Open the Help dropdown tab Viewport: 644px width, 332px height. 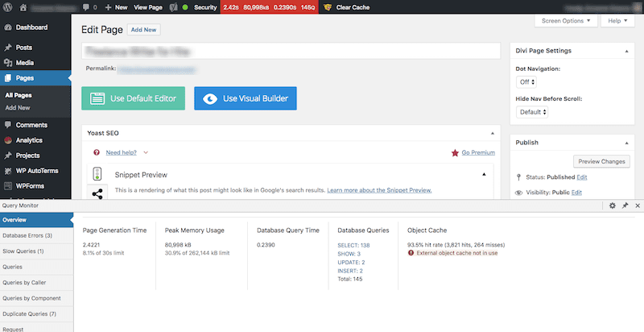coord(617,21)
